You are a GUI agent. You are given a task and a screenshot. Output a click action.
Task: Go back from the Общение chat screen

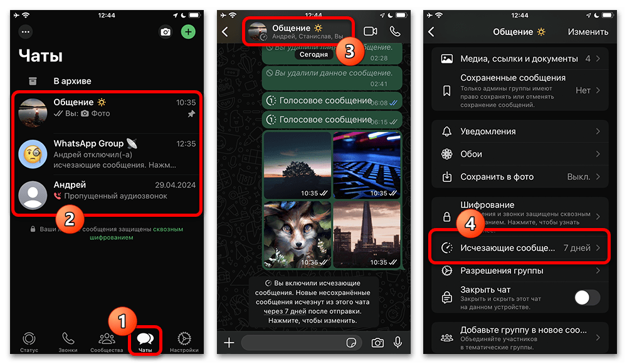(225, 31)
